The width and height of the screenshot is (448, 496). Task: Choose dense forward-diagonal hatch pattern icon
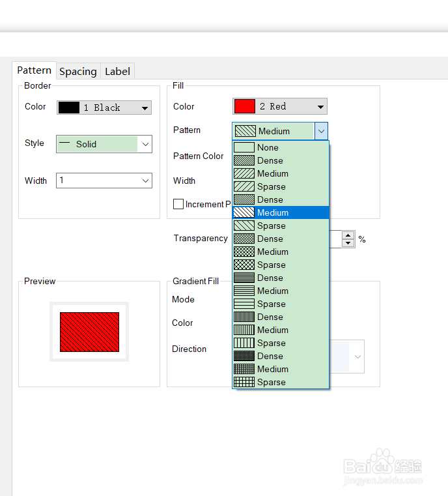click(x=244, y=160)
